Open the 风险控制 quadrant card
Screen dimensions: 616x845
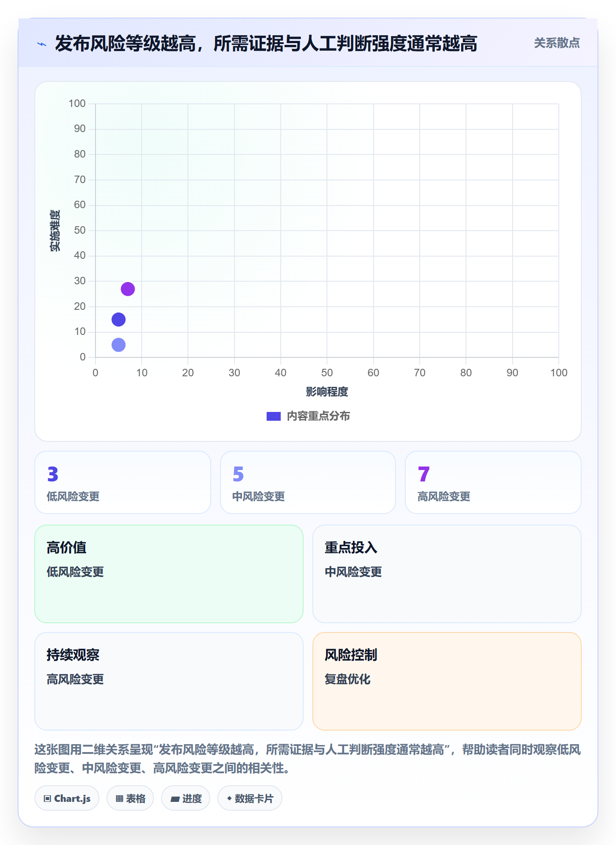tap(447, 681)
